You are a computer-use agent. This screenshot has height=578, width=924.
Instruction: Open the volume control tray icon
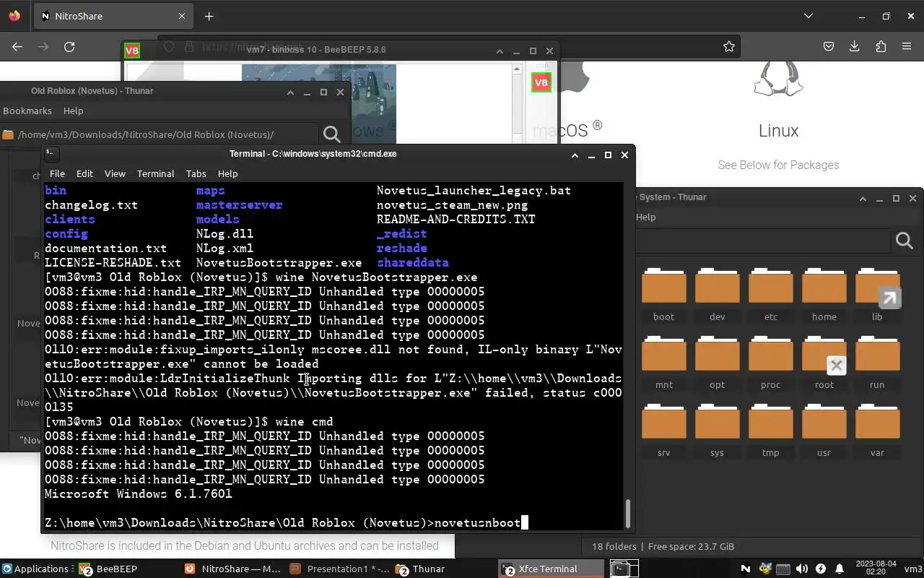[802, 569]
